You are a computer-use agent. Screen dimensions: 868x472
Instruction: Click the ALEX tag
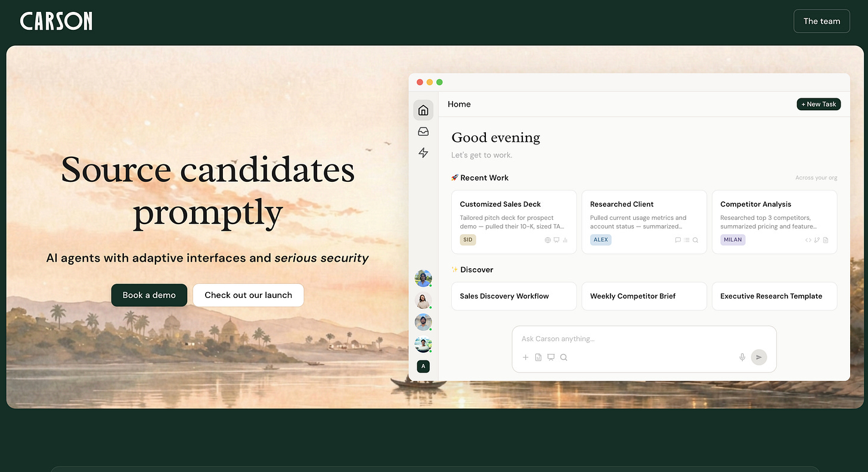[x=601, y=240]
